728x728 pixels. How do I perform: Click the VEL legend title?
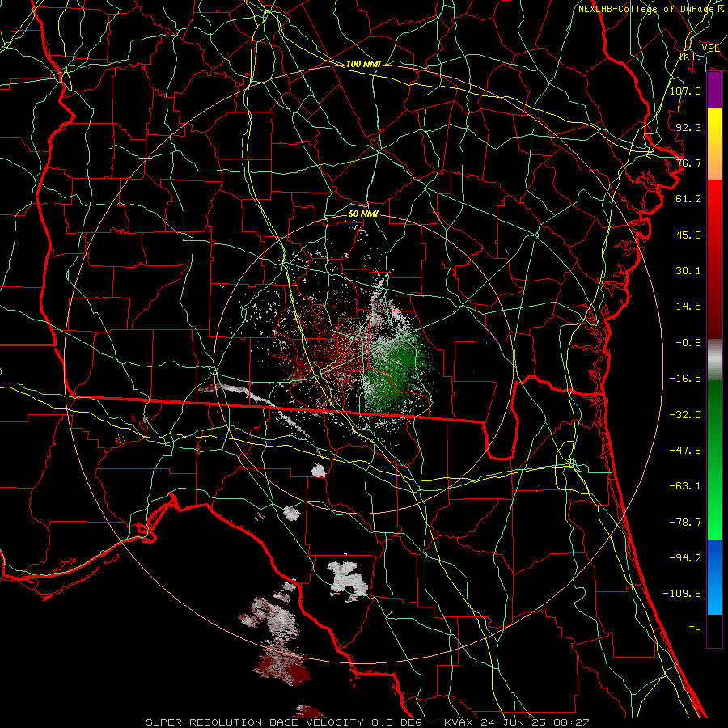(710, 49)
